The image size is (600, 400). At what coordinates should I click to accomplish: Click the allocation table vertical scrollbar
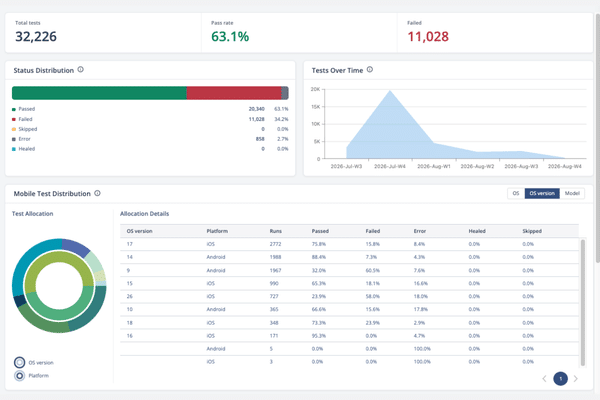tap(583, 302)
